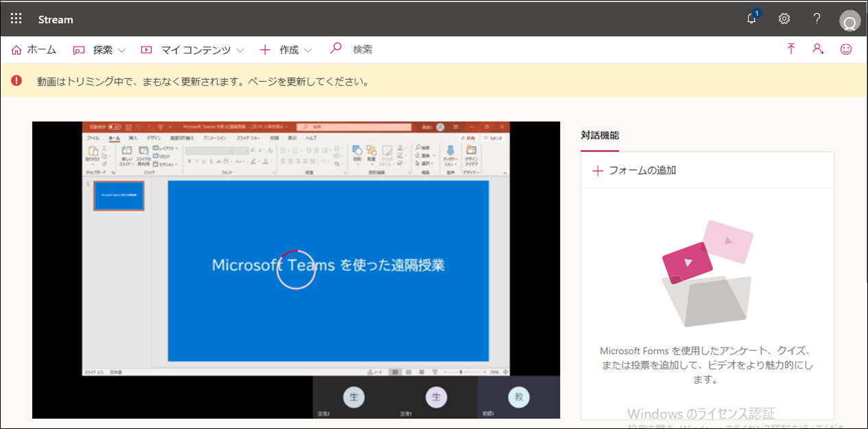The width and height of the screenshot is (868, 429).
Task: Click the video player area
Action: 296,270
